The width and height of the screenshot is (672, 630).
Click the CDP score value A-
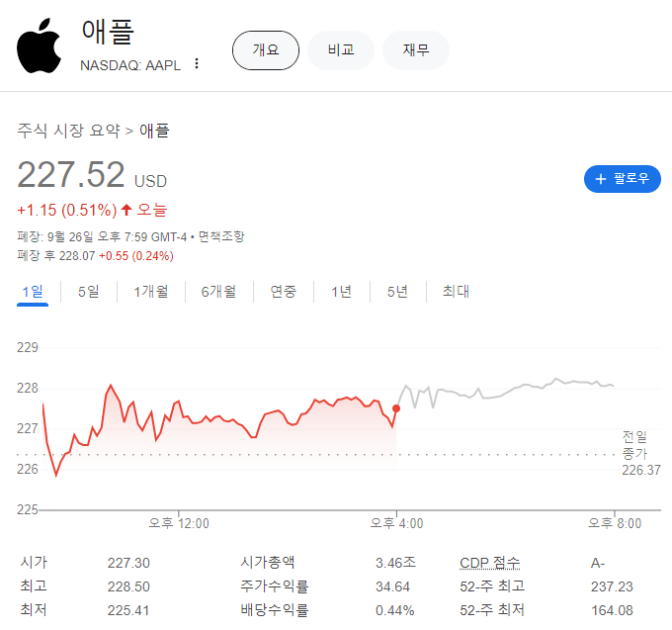(x=598, y=563)
